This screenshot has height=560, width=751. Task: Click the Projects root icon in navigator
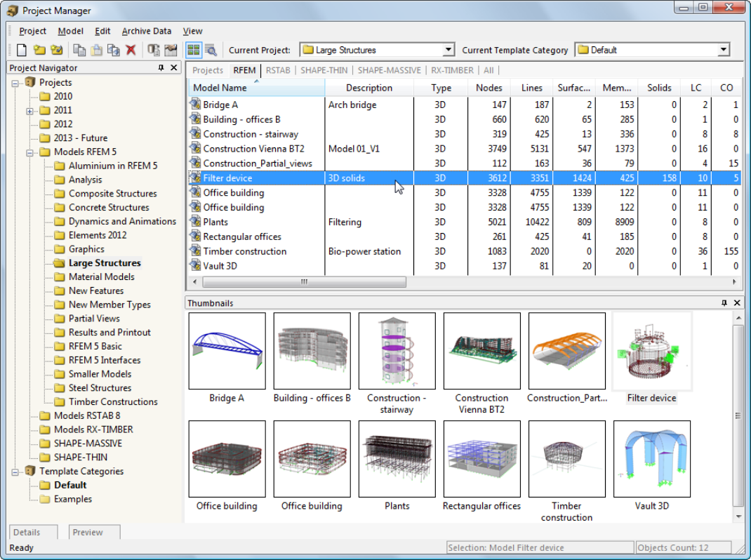pos(30,82)
